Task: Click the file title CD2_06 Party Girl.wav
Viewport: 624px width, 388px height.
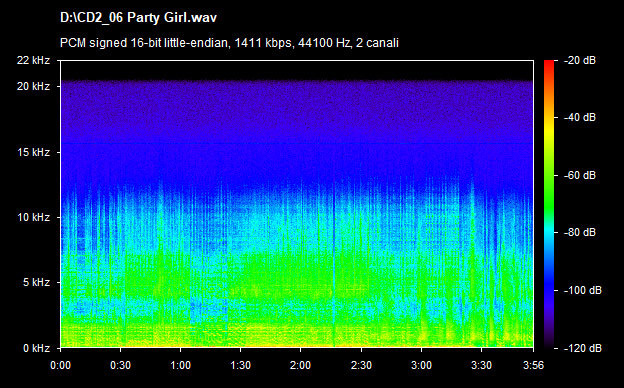Action: click(x=138, y=18)
